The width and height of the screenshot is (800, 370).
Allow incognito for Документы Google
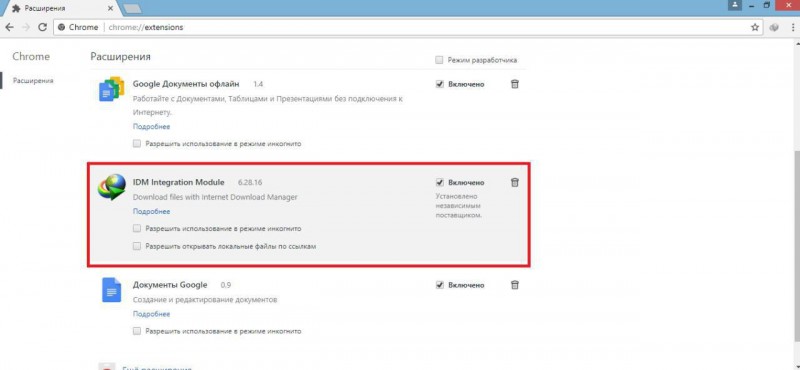tap(136, 331)
